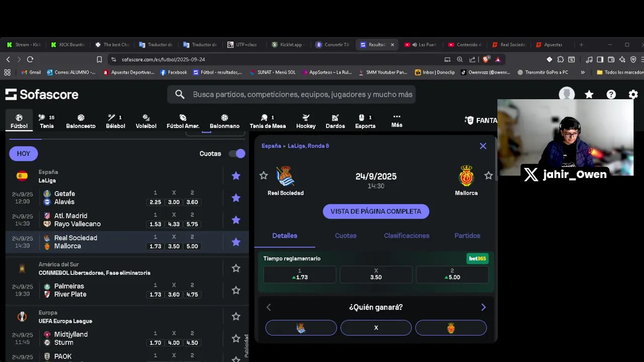Image resolution: width=644 pixels, height=362 pixels.
Task: Click VISTA DE PÁGINA COMPLETA button
Action: pyautogui.click(x=376, y=211)
